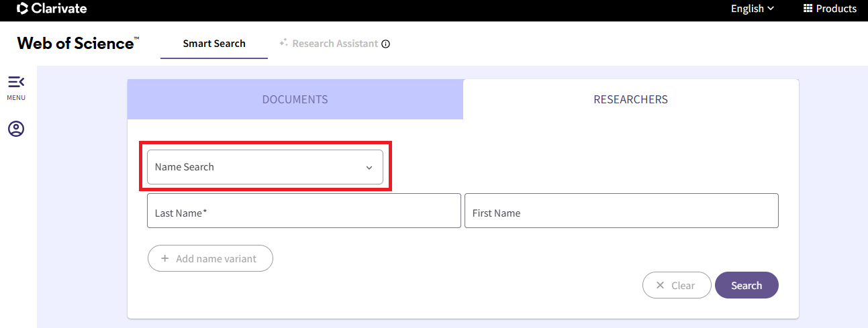Viewport: 868px width, 328px height.
Task: Click the Name Search chevron arrow
Action: 369,168
